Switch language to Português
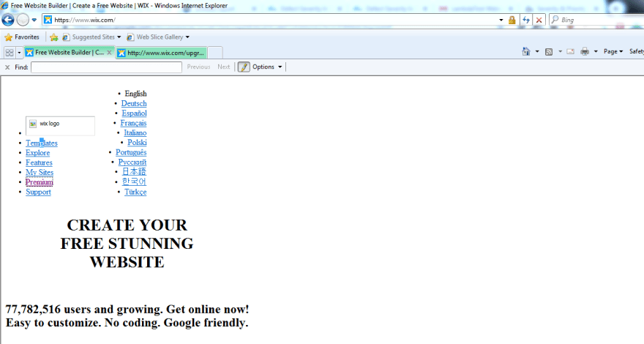 click(131, 152)
